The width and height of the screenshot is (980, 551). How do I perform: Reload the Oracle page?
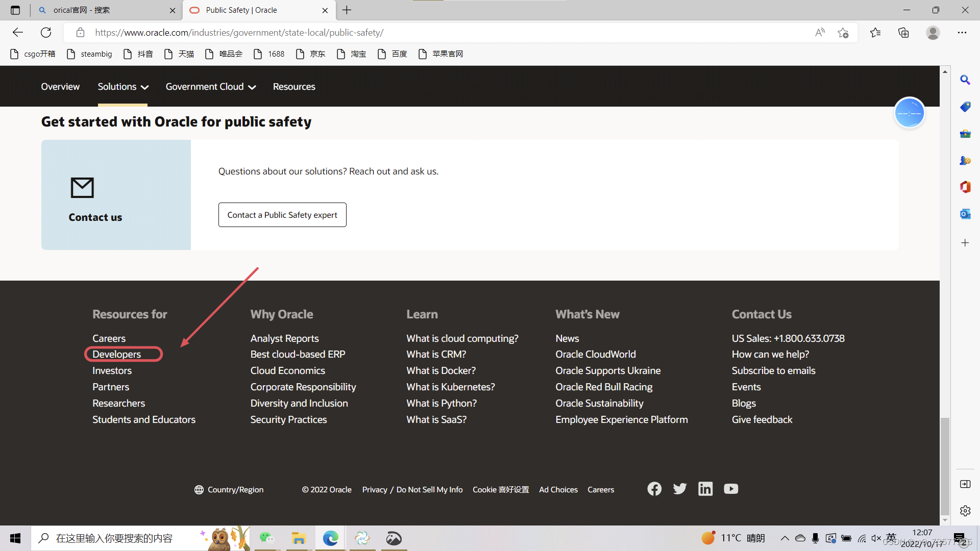click(46, 33)
